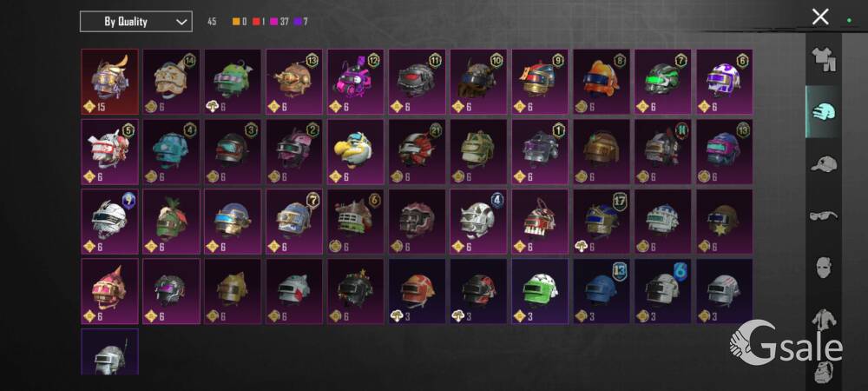This screenshot has height=391, width=868.
Task: Select the outfit clothing category icon
Action: click(x=824, y=59)
